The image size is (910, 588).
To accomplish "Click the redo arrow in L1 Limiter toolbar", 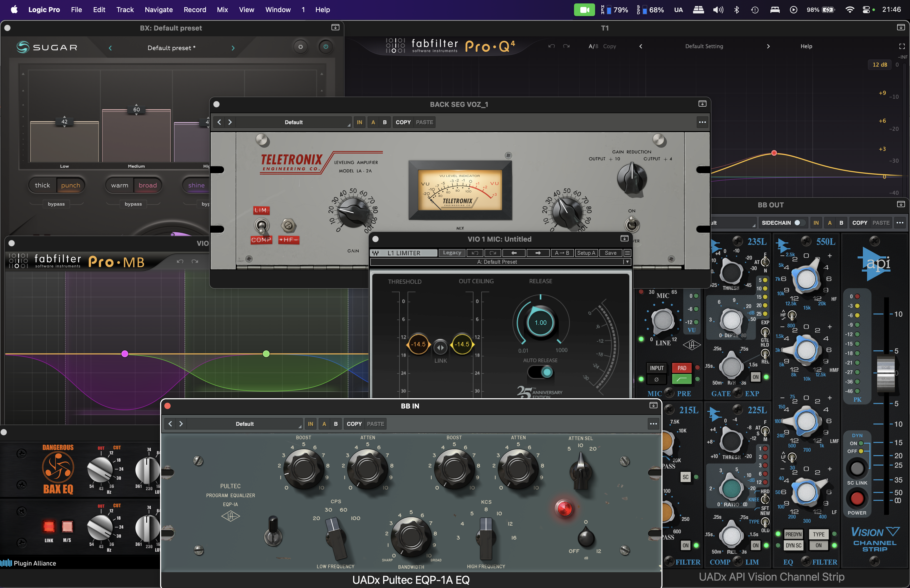I will (x=493, y=253).
